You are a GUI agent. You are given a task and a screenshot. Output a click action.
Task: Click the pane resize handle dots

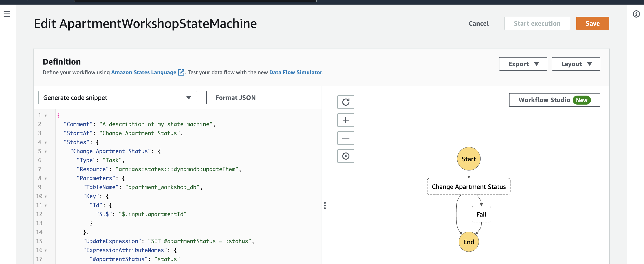(325, 206)
